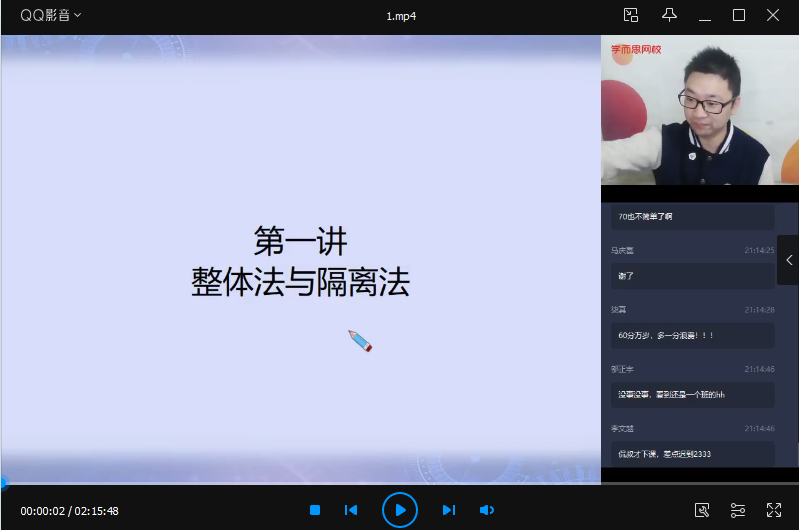Click the 第一讲 整体法与隔离法 slide title
This screenshot has width=799, height=530.
(300, 262)
